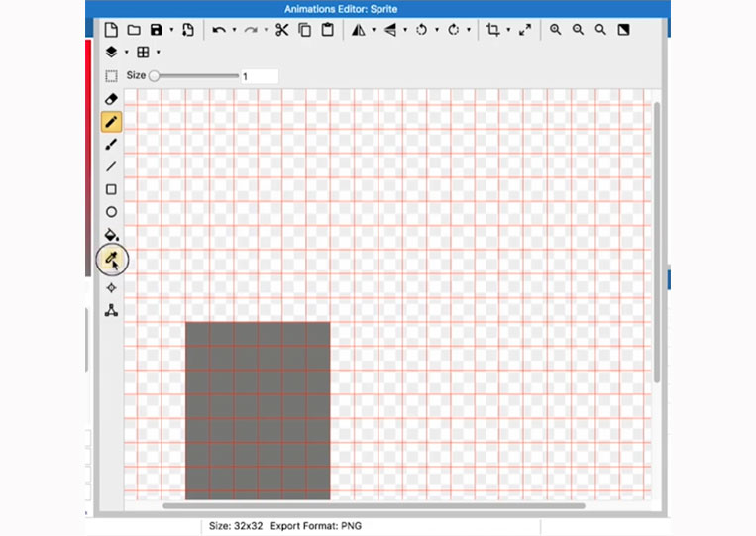Redo the last undone action

coord(251,30)
